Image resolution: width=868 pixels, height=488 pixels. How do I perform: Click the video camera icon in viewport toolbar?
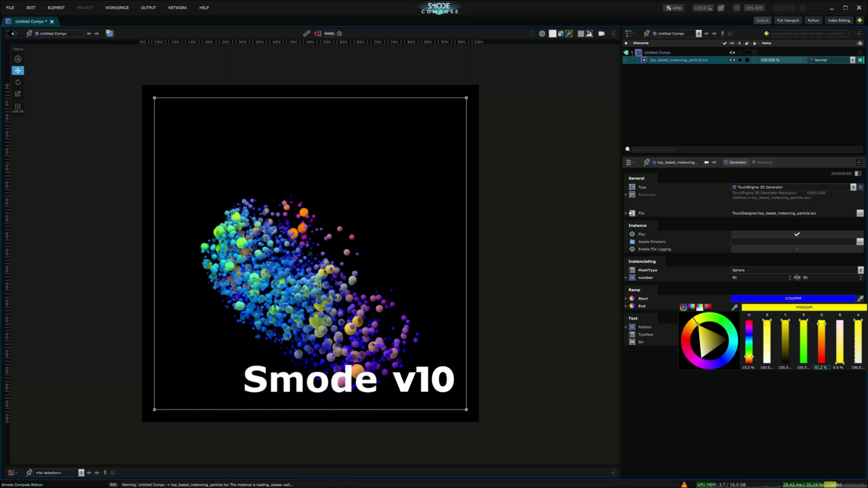pos(601,33)
